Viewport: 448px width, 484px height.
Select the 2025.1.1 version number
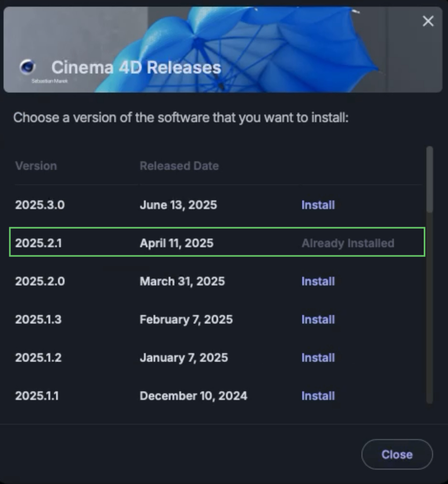(x=37, y=396)
